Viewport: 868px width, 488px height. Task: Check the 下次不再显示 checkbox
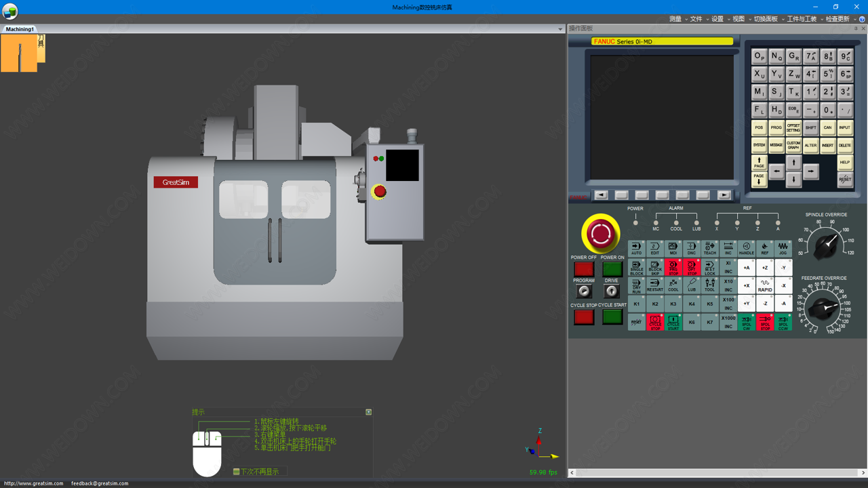pyautogui.click(x=236, y=472)
